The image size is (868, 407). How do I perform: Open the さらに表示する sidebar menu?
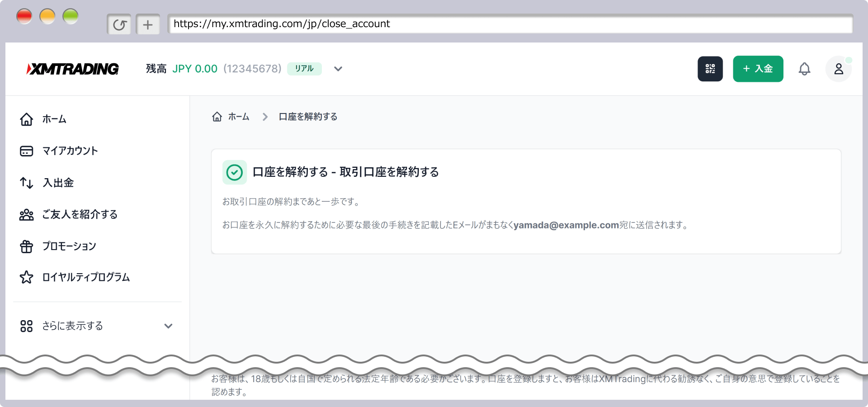[x=72, y=326]
